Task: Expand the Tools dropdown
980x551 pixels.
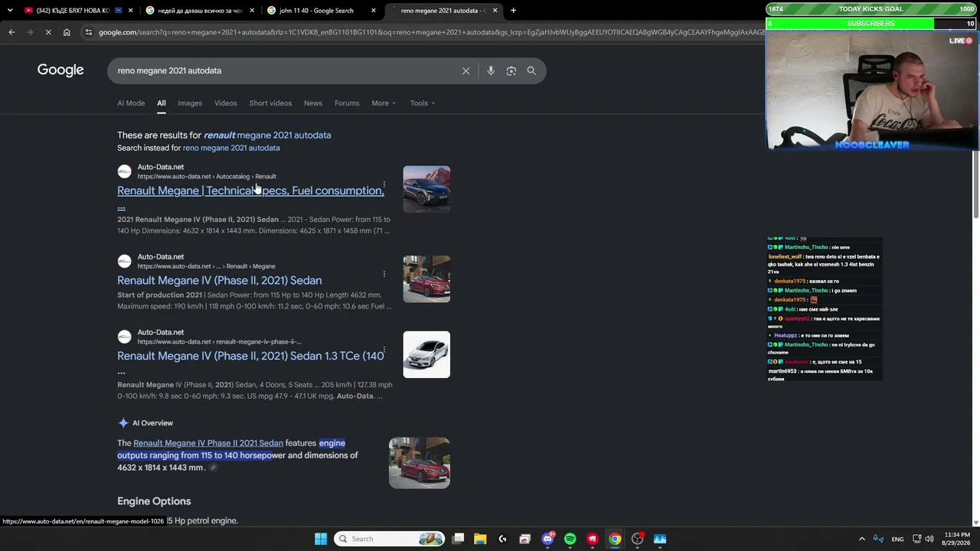Action: [422, 103]
